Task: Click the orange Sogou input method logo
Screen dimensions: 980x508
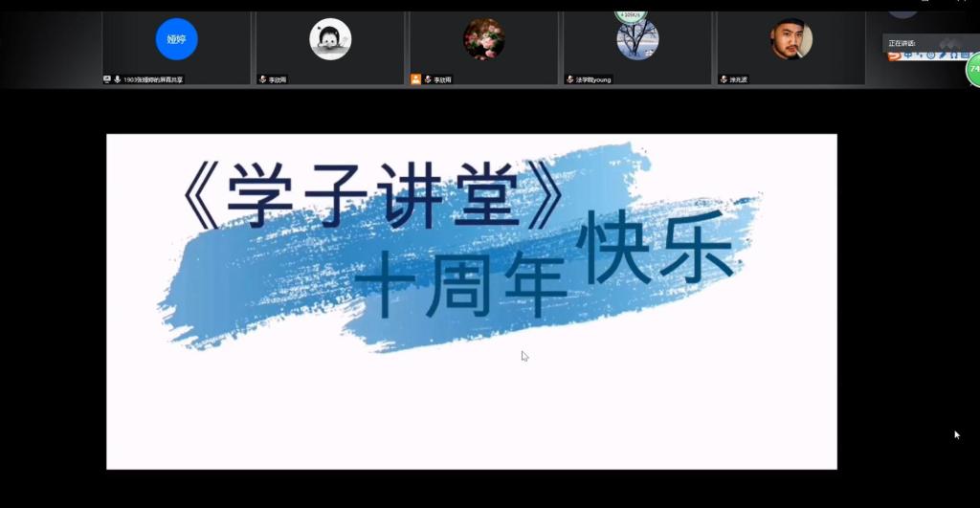Action: click(894, 55)
